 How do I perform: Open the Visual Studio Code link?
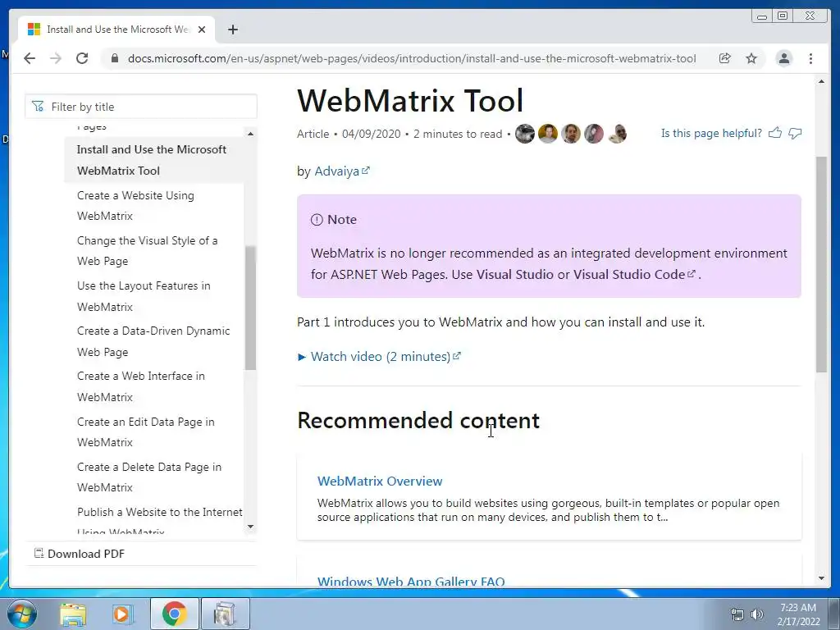(634, 274)
